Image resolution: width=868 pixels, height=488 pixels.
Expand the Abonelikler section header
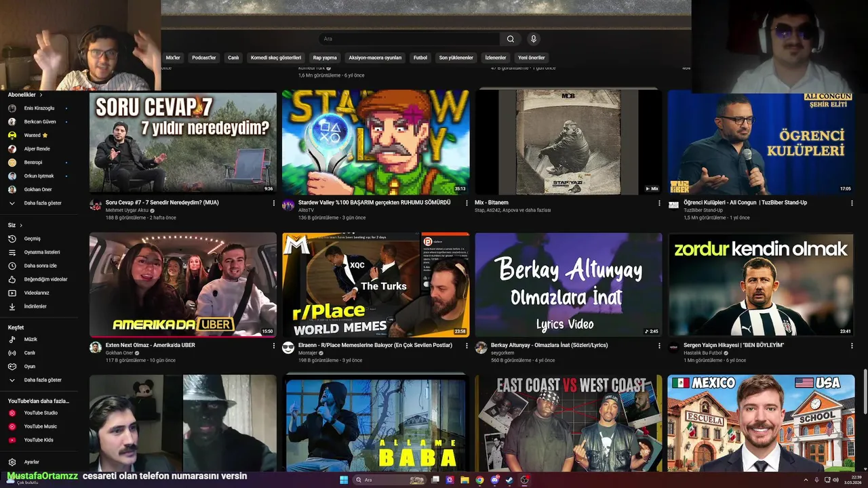click(25, 95)
